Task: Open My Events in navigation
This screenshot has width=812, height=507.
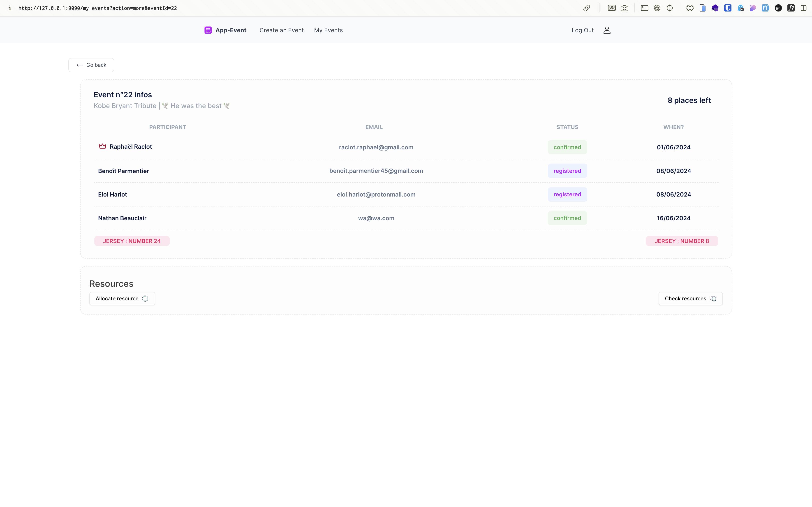Action: [x=328, y=30]
